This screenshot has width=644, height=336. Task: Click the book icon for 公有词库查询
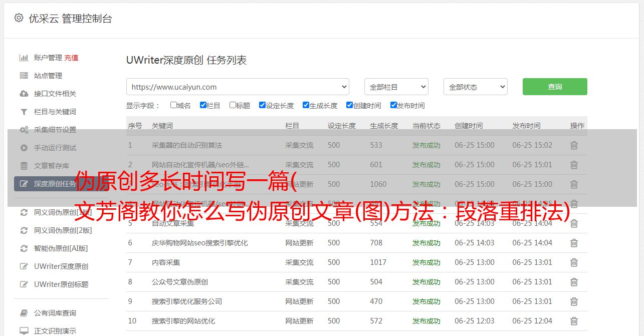24,313
